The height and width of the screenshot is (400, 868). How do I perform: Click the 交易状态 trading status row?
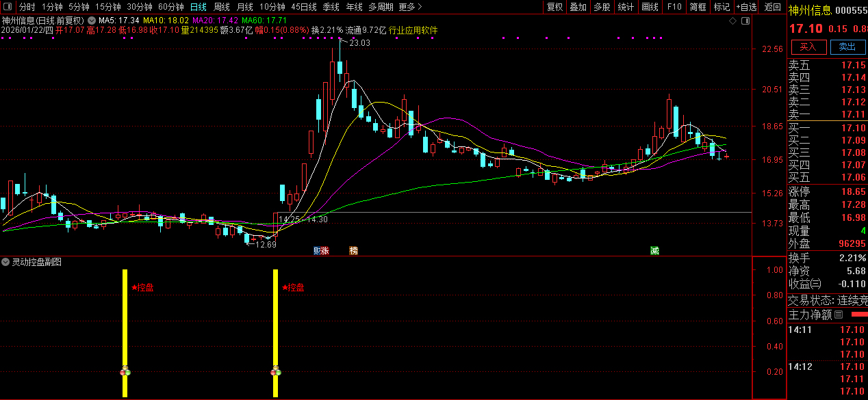point(828,299)
